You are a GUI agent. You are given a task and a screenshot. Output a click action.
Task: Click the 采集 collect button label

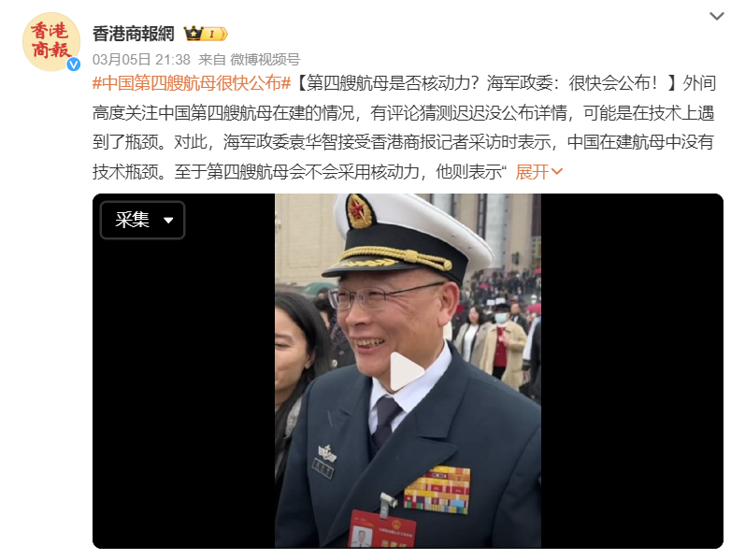click(132, 220)
